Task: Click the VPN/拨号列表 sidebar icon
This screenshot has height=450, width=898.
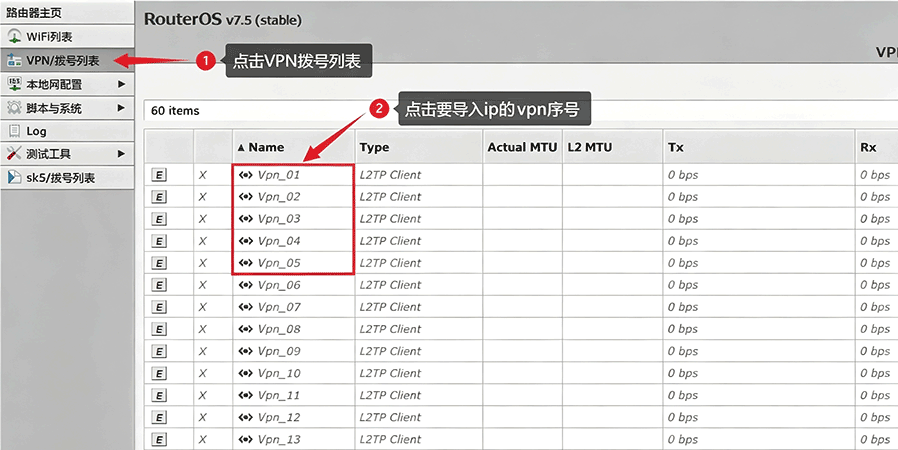Action: [x=14, y=60]
